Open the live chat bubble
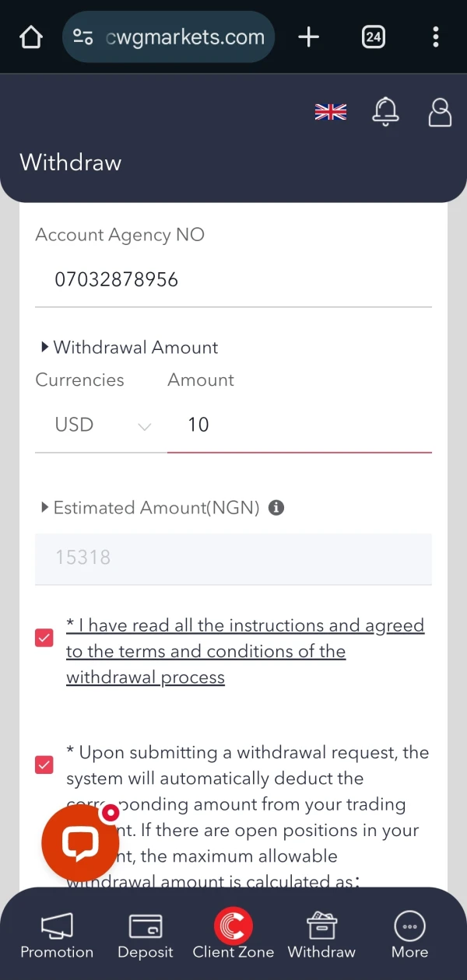 click(80, 843)
